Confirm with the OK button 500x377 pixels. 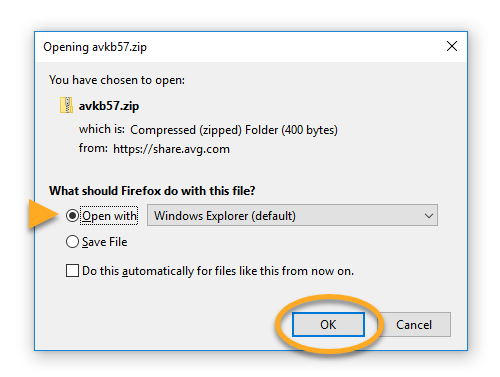328,324
